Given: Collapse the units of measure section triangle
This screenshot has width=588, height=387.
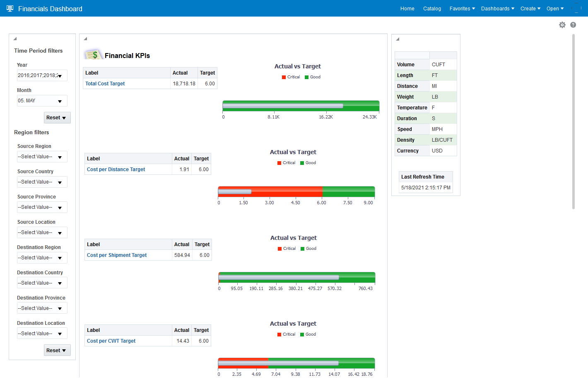Looking at the screenshot, I should click(x=398, y=39).
